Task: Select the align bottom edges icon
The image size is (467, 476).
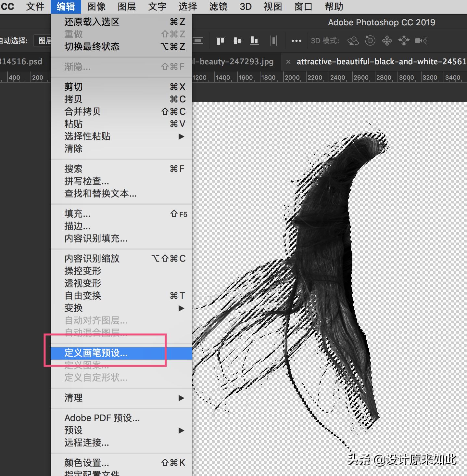Action: (x=254, y=41)
